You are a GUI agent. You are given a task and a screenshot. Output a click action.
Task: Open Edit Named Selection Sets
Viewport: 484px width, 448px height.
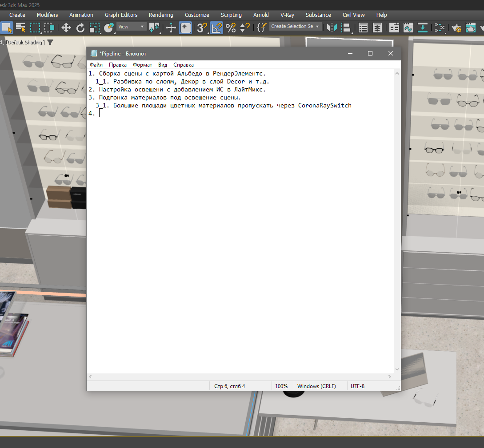[261, 28]
